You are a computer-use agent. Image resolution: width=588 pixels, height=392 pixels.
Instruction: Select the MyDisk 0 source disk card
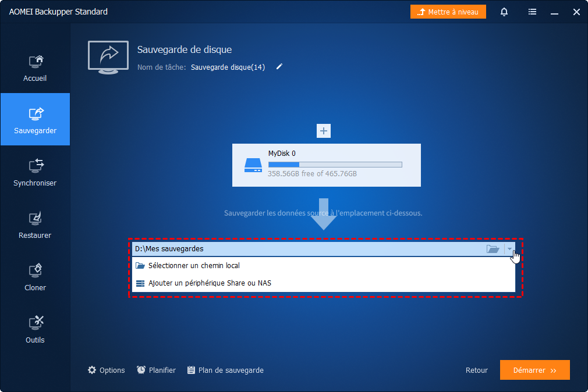click(326, 165)
